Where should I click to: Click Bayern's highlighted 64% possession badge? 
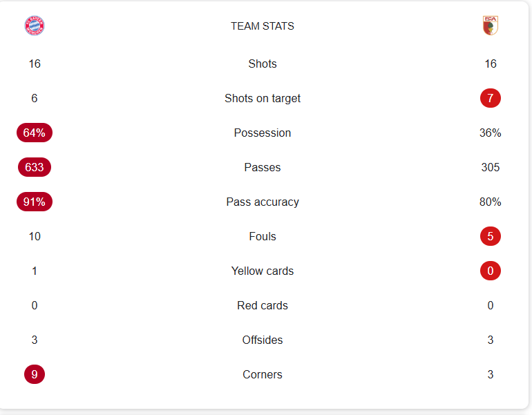tap(35, 133)
